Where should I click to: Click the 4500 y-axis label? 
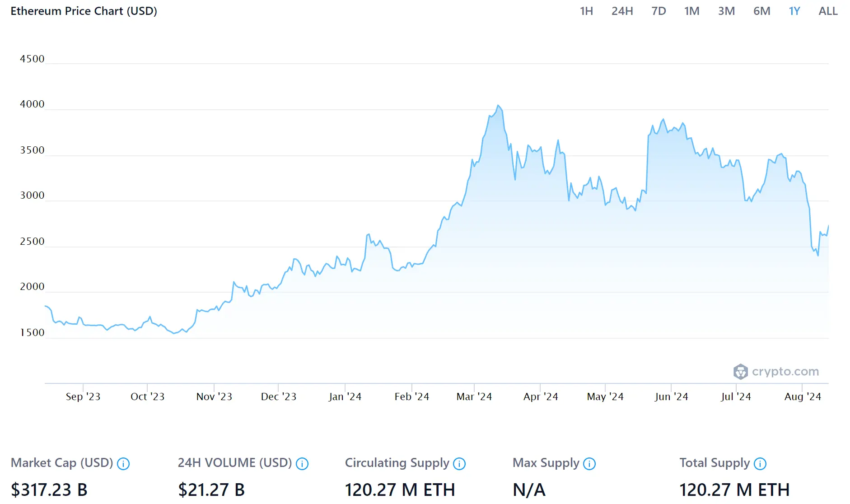(32, 59)
